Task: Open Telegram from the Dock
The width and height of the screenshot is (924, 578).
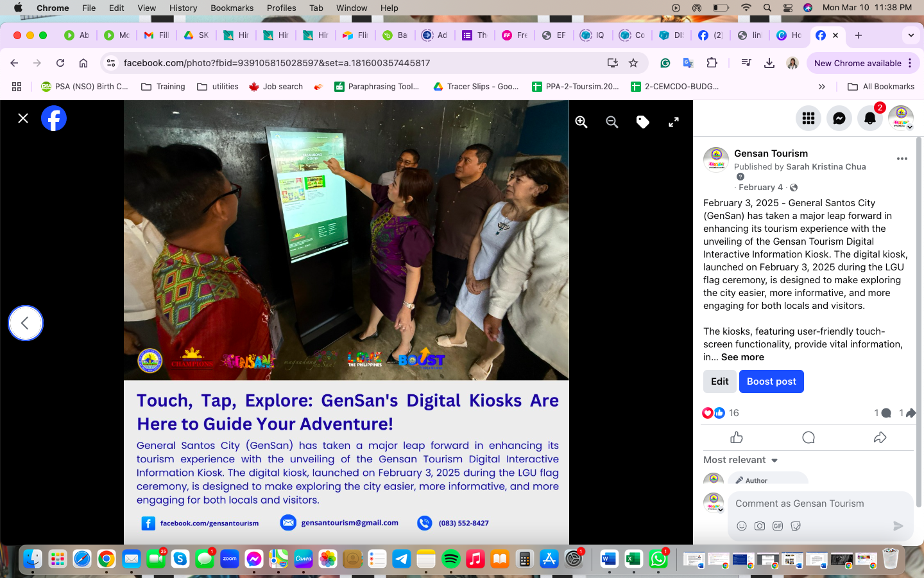Action: [x=402, y=559]
